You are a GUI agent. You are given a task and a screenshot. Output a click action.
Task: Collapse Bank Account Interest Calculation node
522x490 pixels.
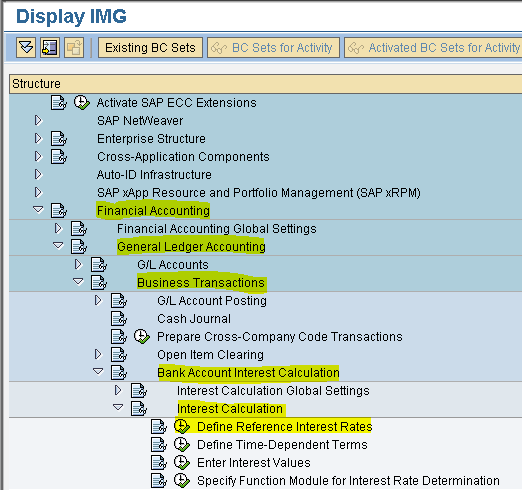tap(98, 372)
